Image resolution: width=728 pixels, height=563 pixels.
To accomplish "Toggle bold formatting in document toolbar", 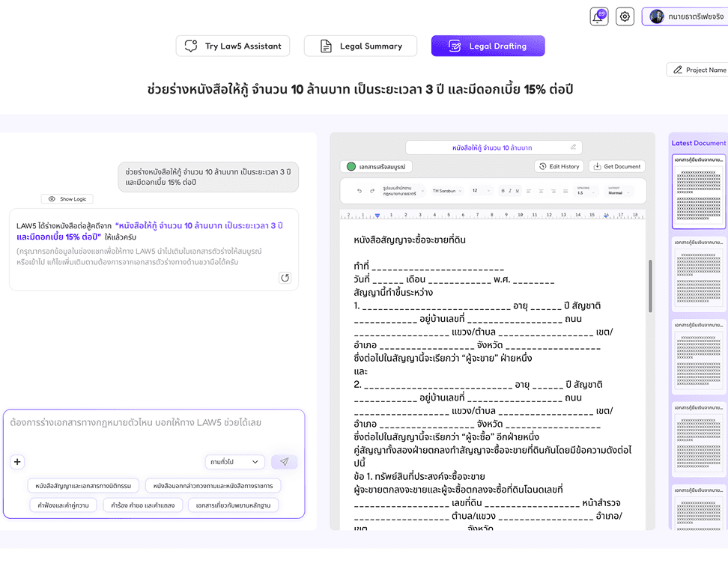I will [x=503, y=191].
